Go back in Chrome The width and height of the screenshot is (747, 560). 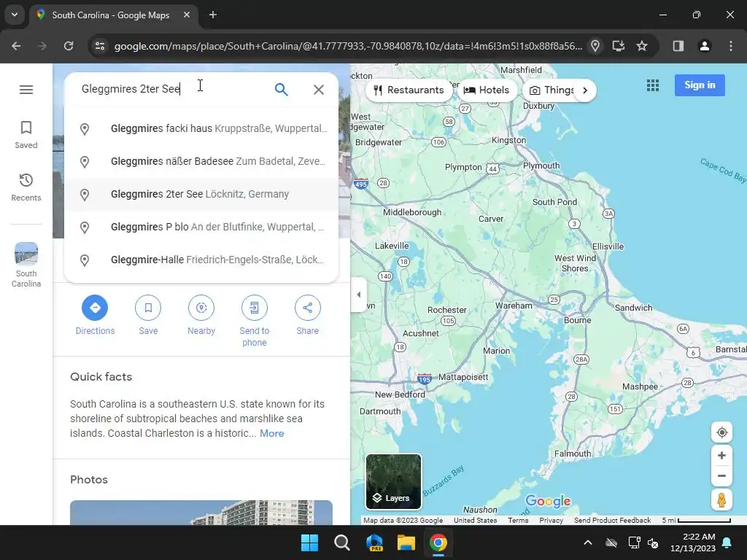[16, 46]
